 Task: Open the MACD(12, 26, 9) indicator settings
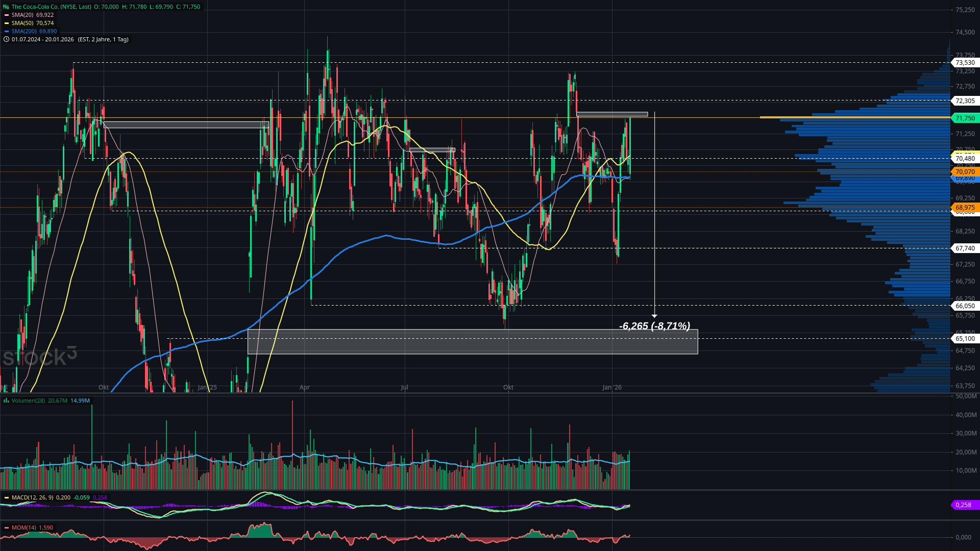[32, 497]
